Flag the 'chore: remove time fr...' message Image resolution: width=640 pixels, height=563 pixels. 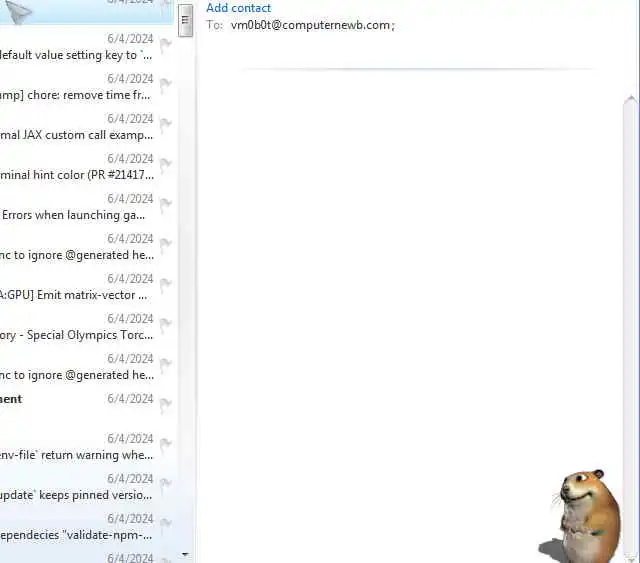(x=165, y=84)
